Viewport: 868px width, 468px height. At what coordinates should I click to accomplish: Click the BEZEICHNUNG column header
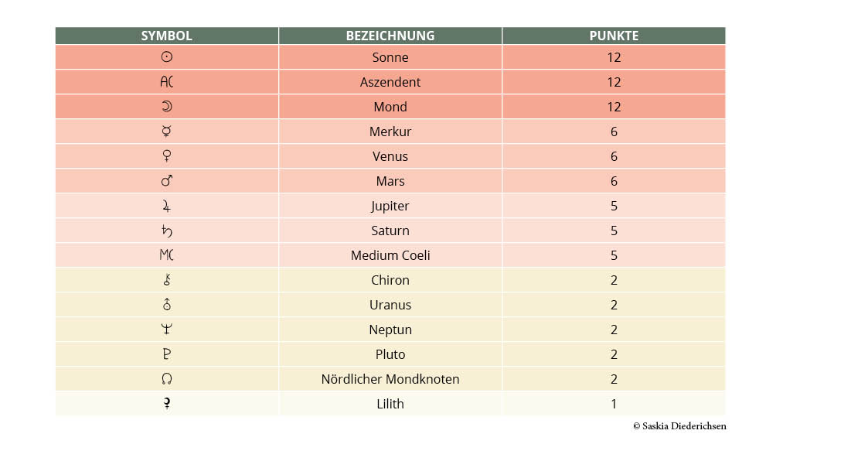click(390, 36)
